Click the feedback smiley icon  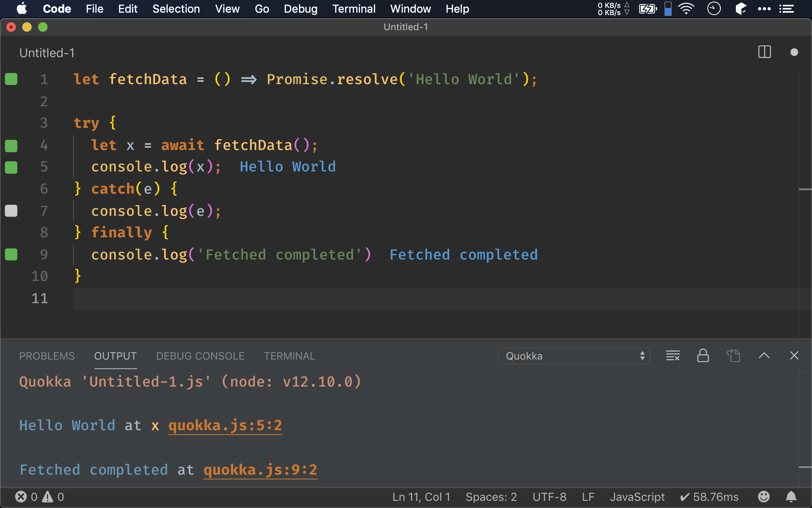(764, 496)
